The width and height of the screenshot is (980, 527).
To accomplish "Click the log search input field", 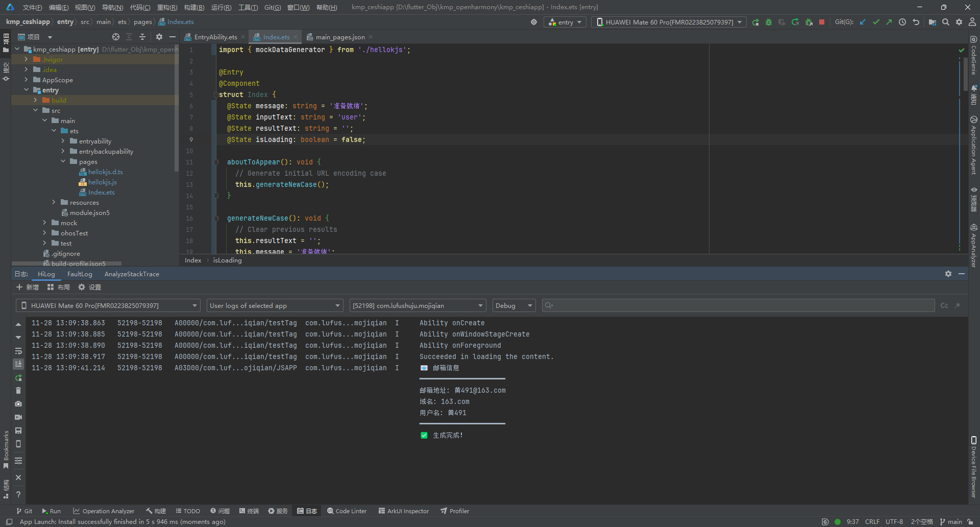I will 738,305.
